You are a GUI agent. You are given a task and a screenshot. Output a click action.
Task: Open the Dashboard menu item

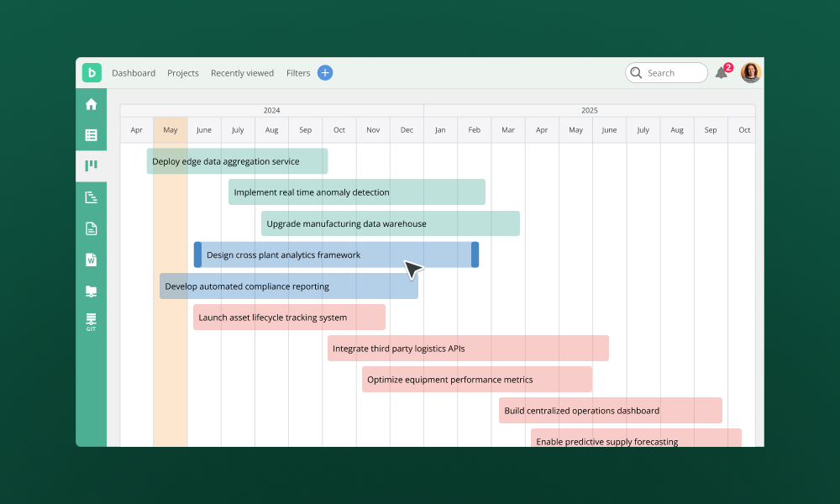[134, 73]
